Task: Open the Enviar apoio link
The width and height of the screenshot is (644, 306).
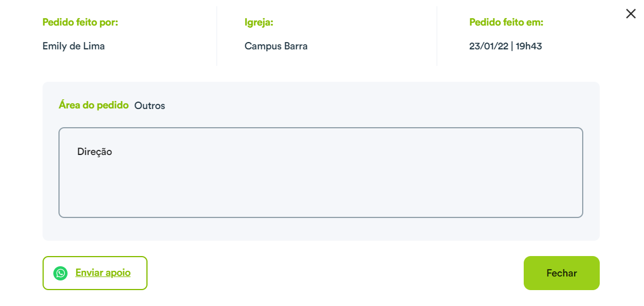Action: pos(103,273)
